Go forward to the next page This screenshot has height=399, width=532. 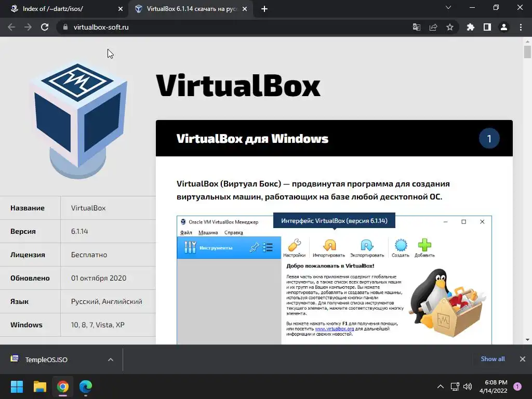(28, 27)
